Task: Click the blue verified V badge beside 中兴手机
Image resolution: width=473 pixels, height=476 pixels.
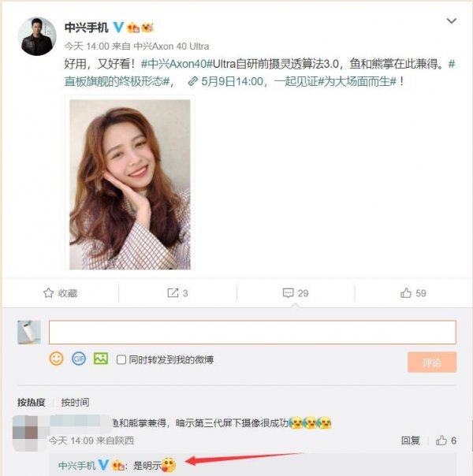Action: (x=118, y=28)
